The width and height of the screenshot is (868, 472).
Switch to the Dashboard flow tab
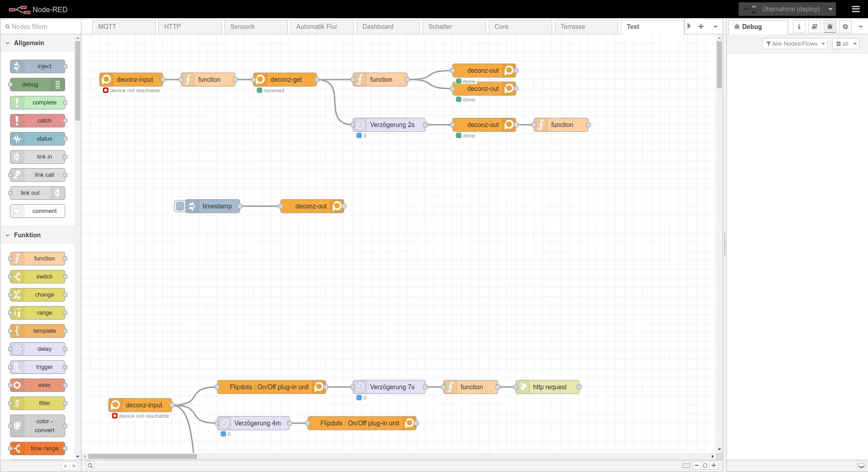coord(388,27)
